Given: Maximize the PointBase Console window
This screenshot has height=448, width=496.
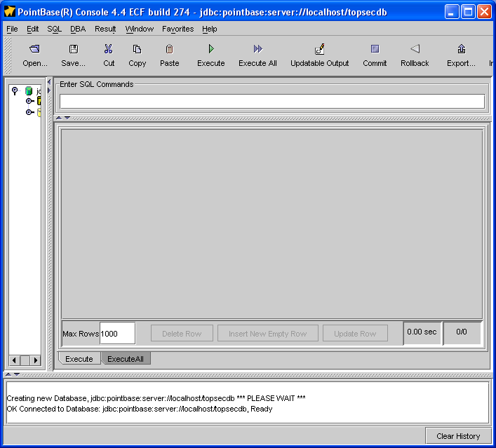Looking at the screenshot, I should [x=468, y=12].
